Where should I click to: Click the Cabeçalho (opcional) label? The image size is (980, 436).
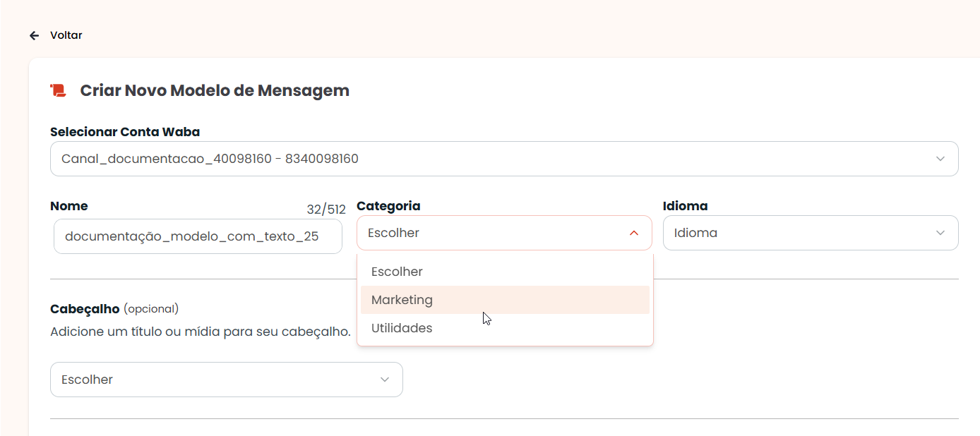coord(114,309)
